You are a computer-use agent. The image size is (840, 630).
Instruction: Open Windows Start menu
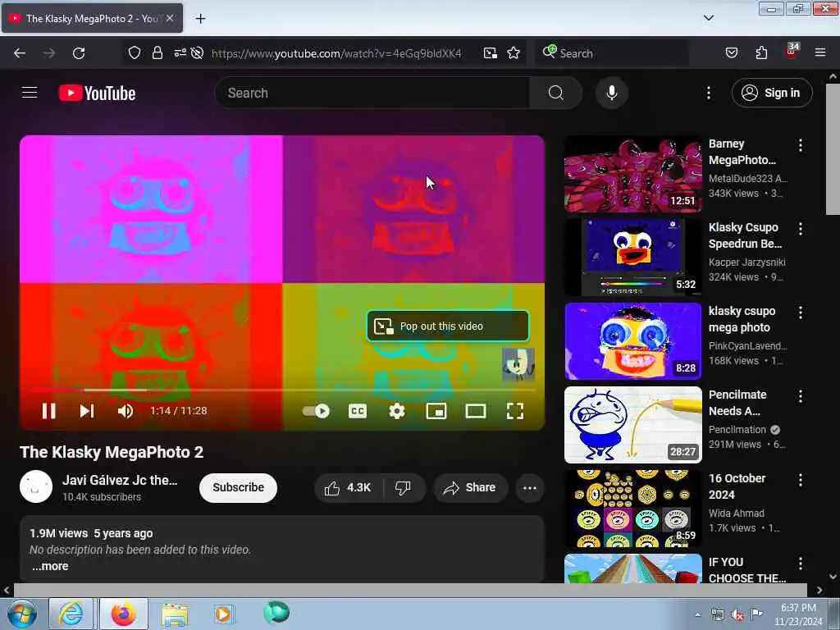(22, 614)
